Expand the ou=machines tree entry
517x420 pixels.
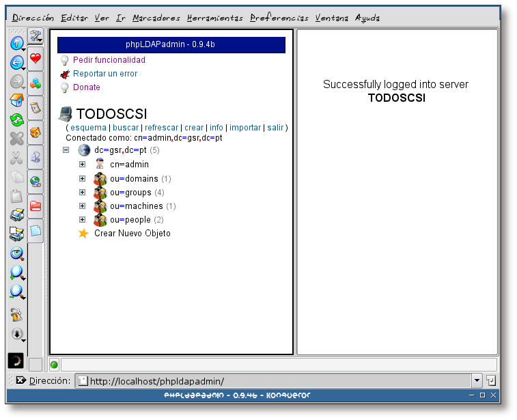[x=82, y=206]
